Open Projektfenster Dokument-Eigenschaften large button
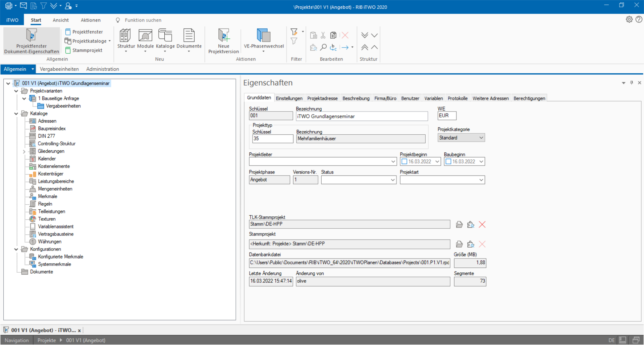The height and width of the screenshot is (345, 644). coord(32,41)
